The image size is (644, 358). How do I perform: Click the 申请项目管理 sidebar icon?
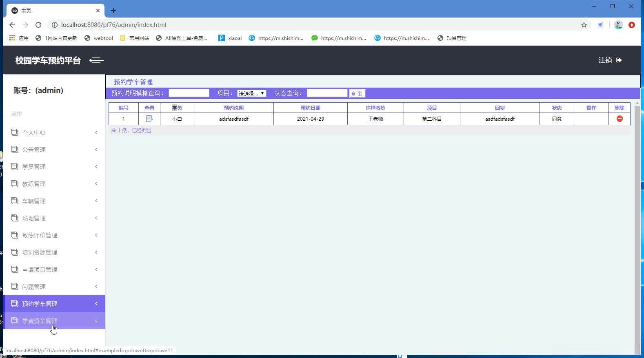coord(15,270)
